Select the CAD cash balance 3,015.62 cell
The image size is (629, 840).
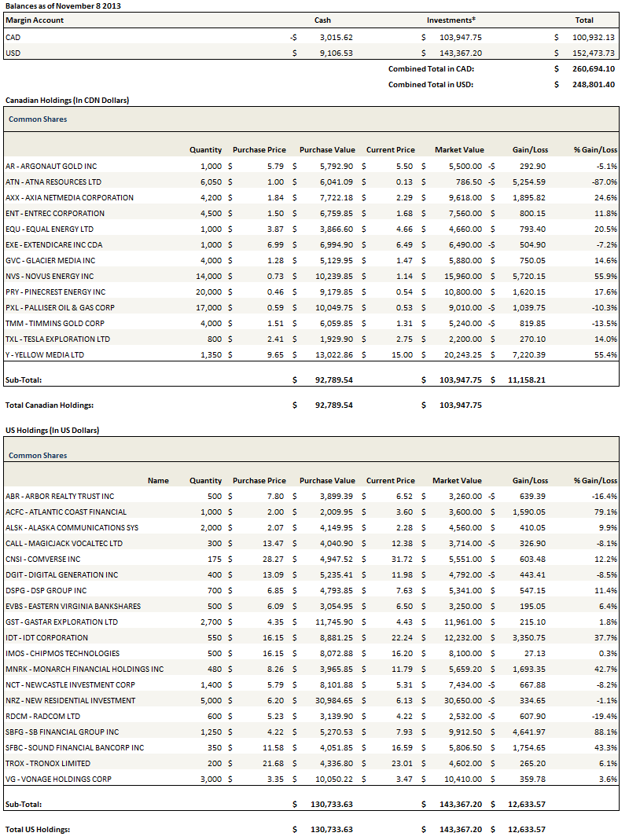point(336,37)
